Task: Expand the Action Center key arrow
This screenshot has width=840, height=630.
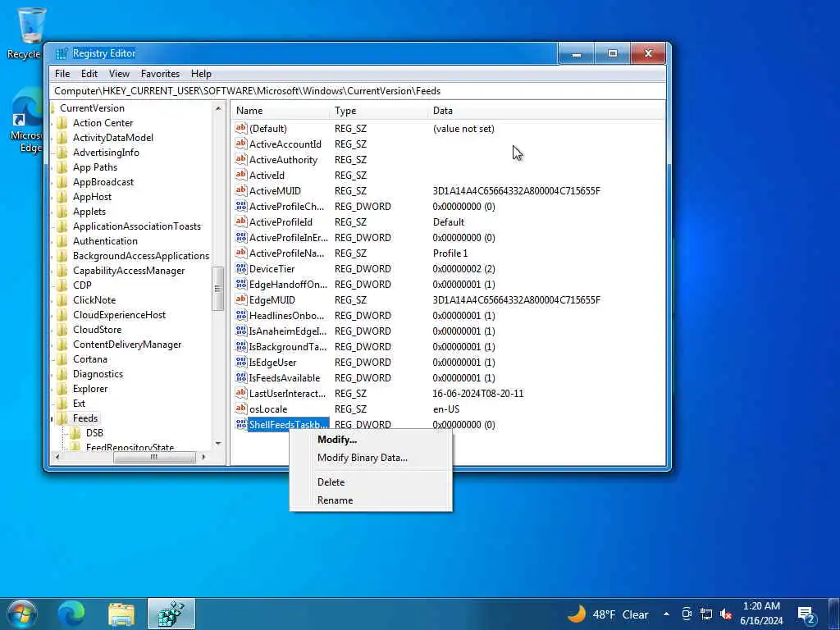Action: (52, 123)
